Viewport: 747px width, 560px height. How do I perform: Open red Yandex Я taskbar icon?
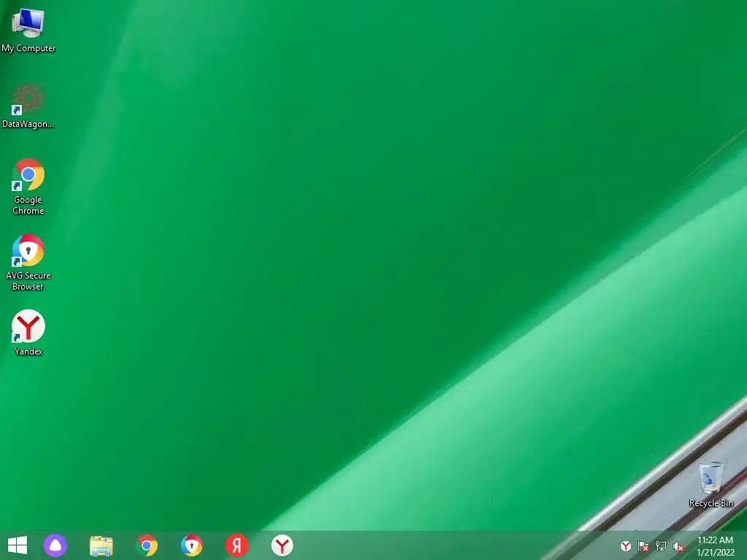[237, 545]
